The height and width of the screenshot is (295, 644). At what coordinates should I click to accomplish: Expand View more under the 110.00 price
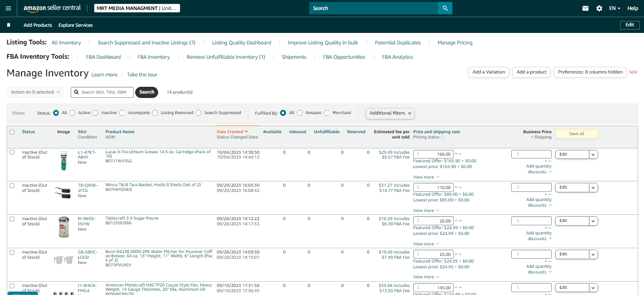pos(426,211)
